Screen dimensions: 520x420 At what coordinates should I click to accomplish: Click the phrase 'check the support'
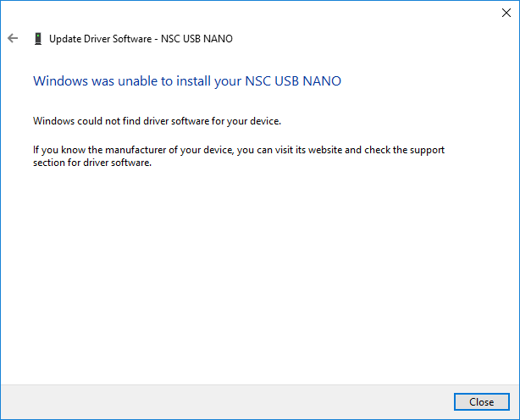pyautogui.click(x=404, y=150)
